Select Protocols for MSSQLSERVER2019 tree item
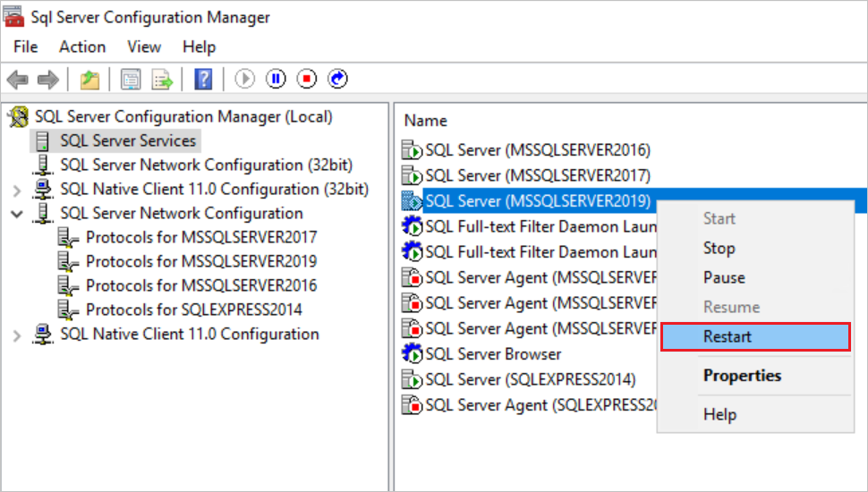Screen dimensions: 868x492 [200, 262]
